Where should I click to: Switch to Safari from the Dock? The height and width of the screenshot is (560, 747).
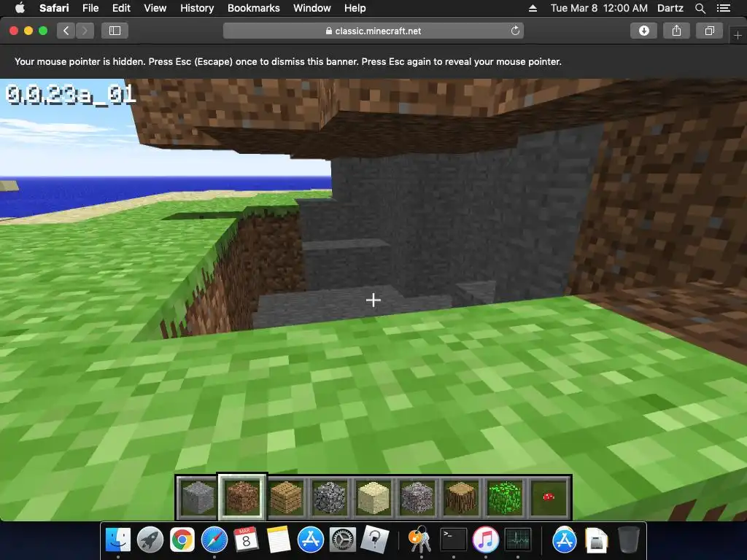[x=214, y=540]
